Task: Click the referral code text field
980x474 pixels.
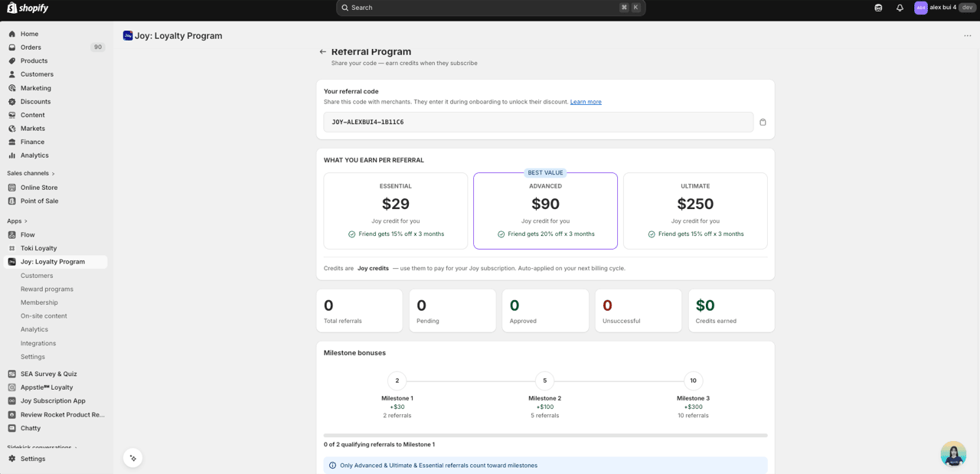Action: [x=538, y=123]
